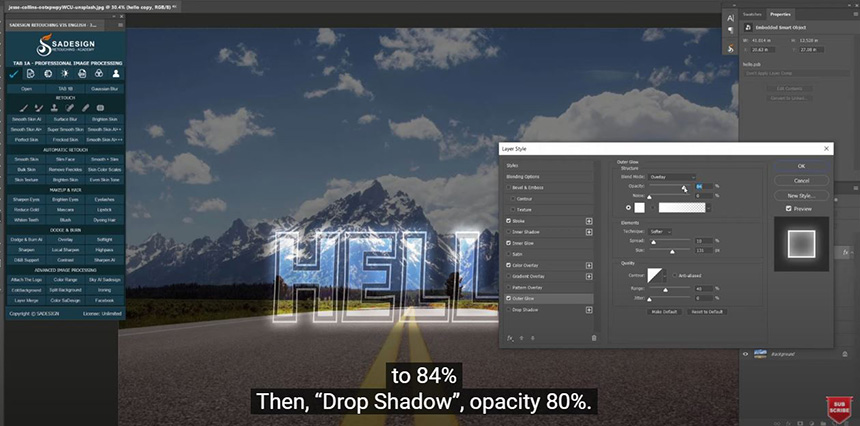Click the Size slider handle

[x=672, y=252]
